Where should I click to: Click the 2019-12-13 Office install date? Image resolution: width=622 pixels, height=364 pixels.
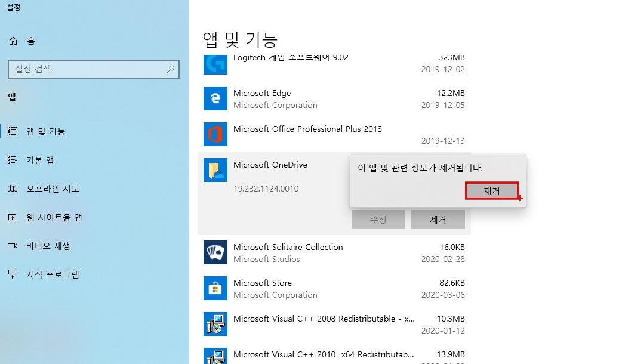click(443, 141)
